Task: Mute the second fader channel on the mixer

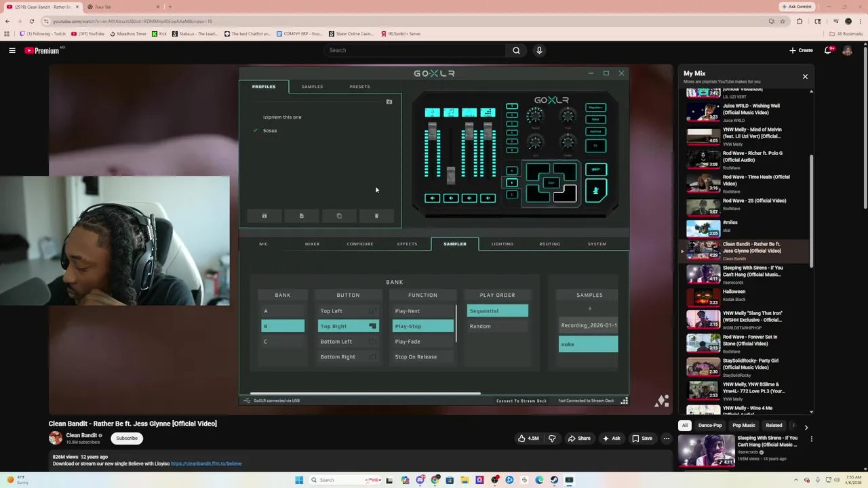Action: [451, 198]
